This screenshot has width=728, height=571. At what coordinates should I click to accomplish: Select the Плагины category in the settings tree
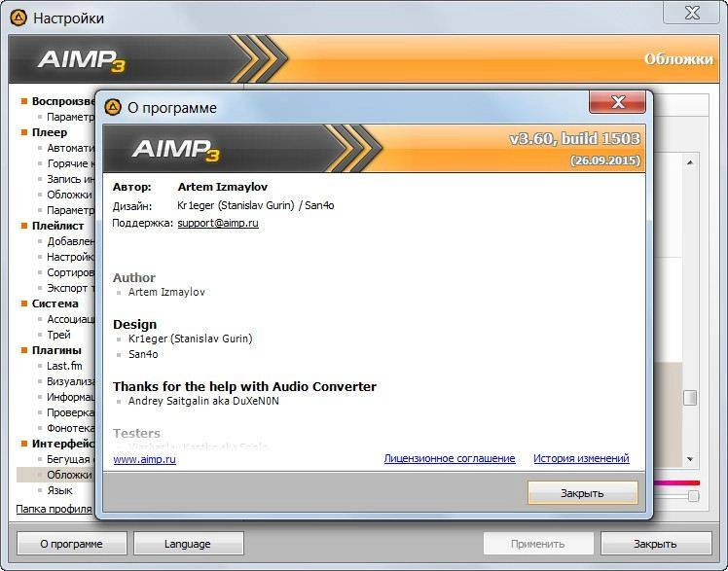[56, 350]
